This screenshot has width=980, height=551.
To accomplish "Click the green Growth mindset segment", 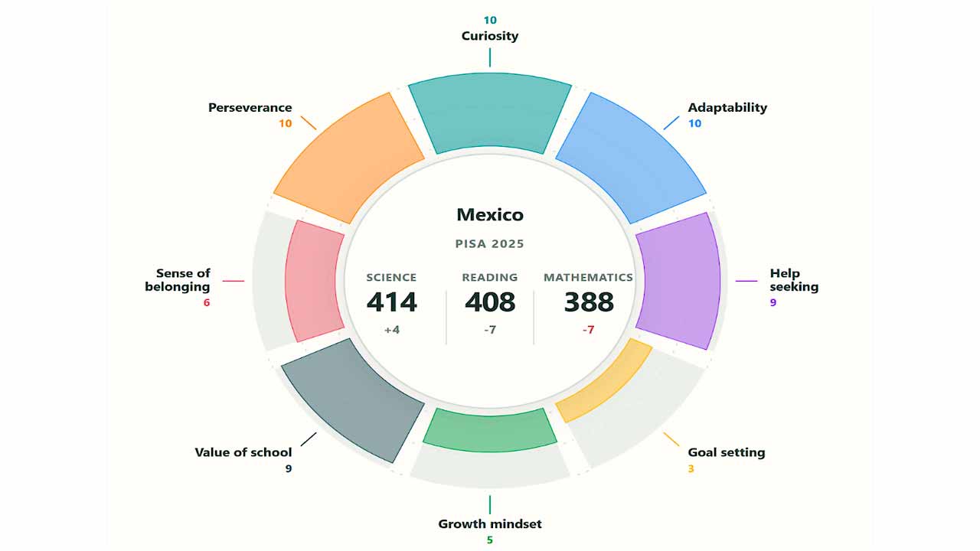I will click(490, 429).
